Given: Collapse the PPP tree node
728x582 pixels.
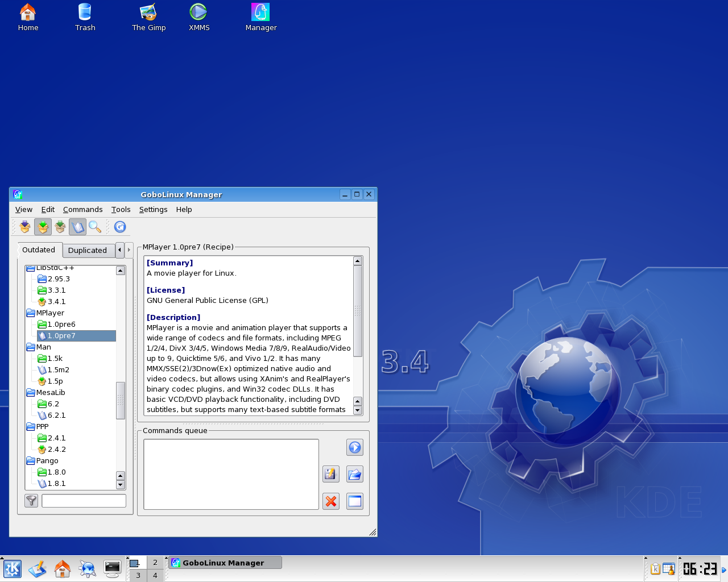Looking at the screenshot, I should click(x=38, y=427).
